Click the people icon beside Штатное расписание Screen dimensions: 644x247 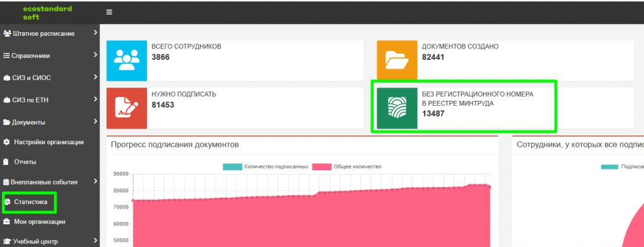pyautogui.click(x=7, y=33)
